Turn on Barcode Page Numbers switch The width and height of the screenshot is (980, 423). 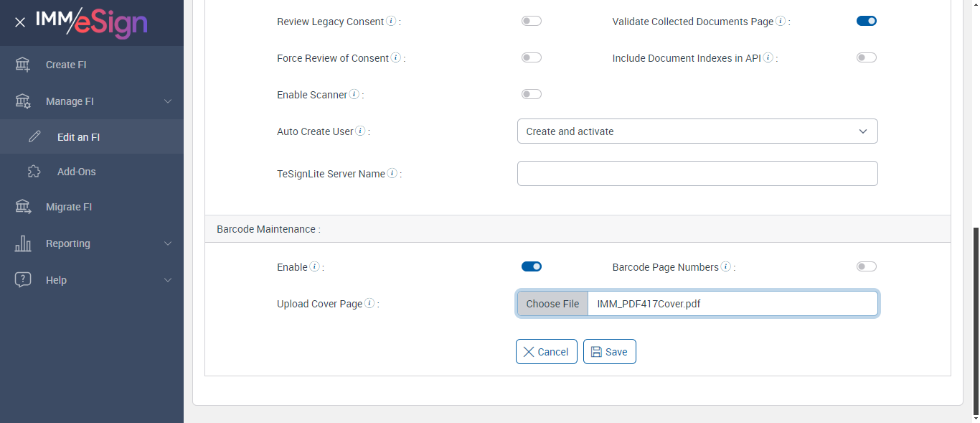pos(866,267)
